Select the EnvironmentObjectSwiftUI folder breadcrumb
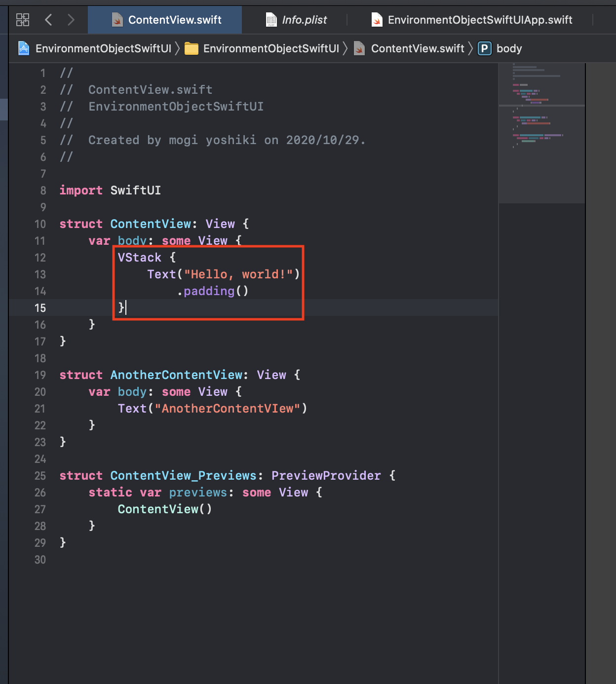The image size is (616, 684). point(271,48)
